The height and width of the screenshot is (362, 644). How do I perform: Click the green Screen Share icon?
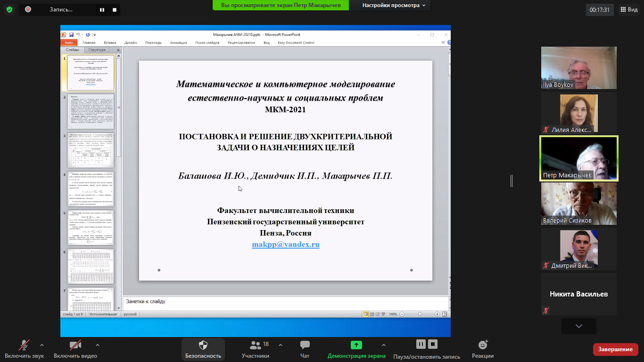click(356, 345)
